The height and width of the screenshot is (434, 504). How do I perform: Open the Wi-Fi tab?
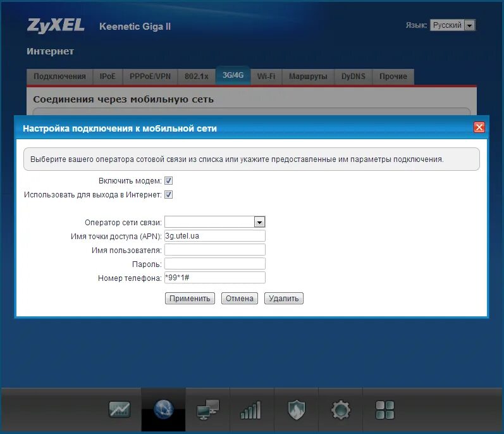click(x=266, y=77)
